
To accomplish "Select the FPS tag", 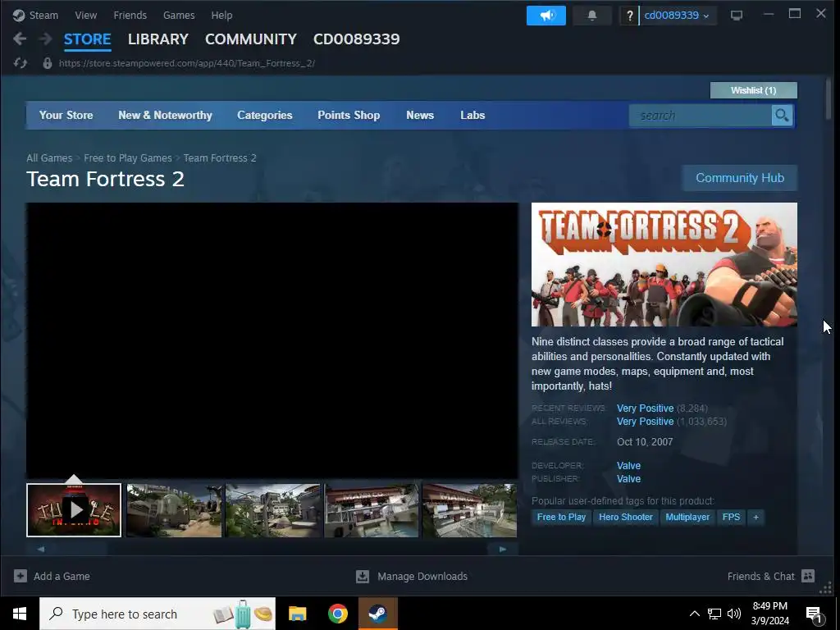I will pos(731,517).
